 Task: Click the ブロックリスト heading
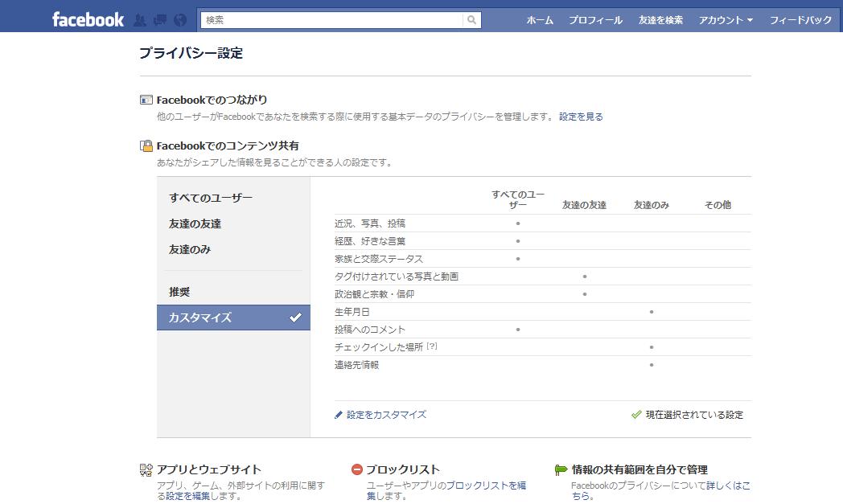pyautogui.click(x=403, y=469)
